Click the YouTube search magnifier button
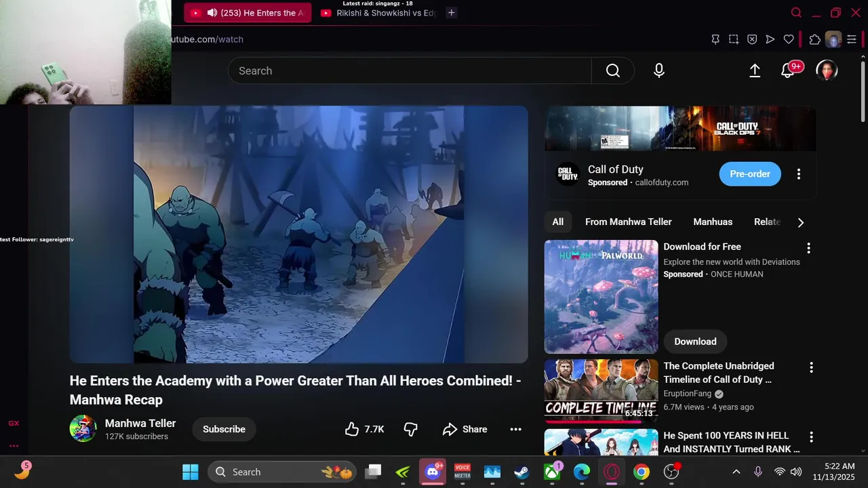The image size is (868, 488). (x=613, y=70)
